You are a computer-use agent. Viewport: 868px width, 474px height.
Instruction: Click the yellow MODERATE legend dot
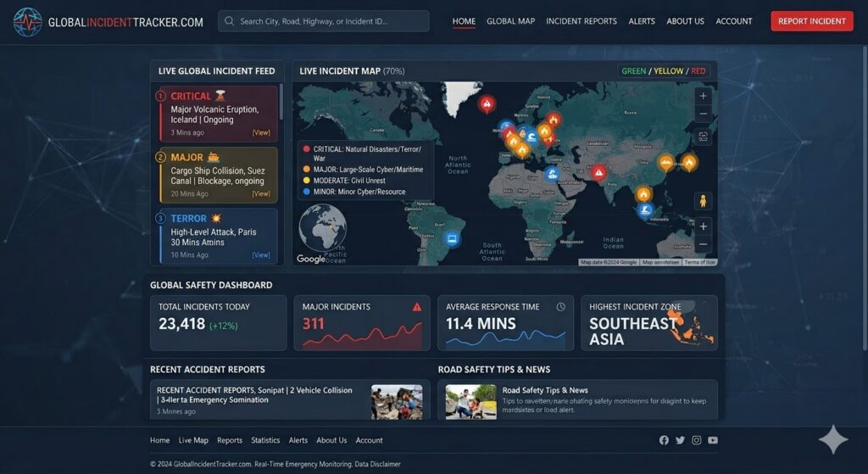point(306,181)
